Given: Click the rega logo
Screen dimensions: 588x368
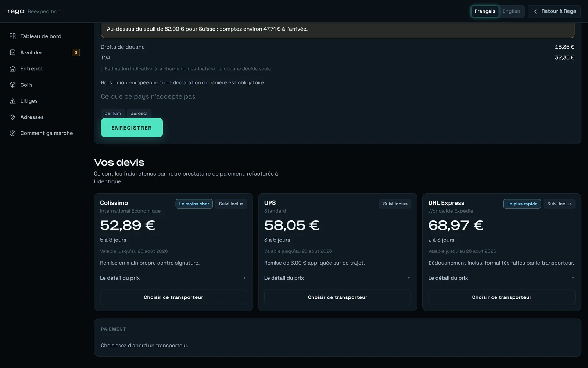Looking at the screenshot, I should point(16,11).
